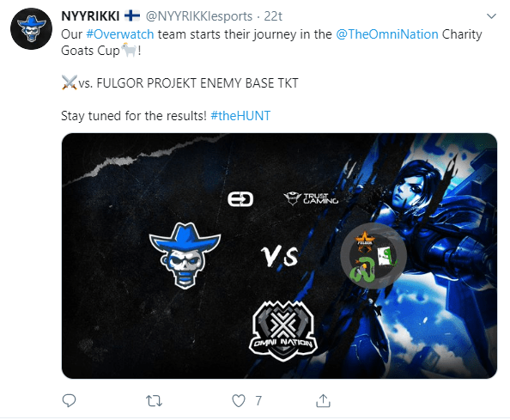510x420 pixels.
Task: Click the opponent team circle logo
Action: [373, 256]
